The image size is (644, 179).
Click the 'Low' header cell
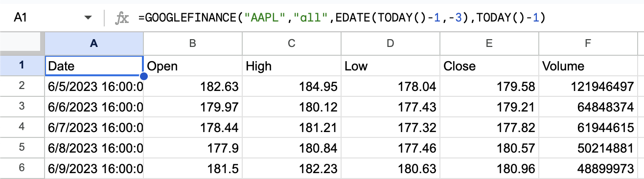(391, 66)
